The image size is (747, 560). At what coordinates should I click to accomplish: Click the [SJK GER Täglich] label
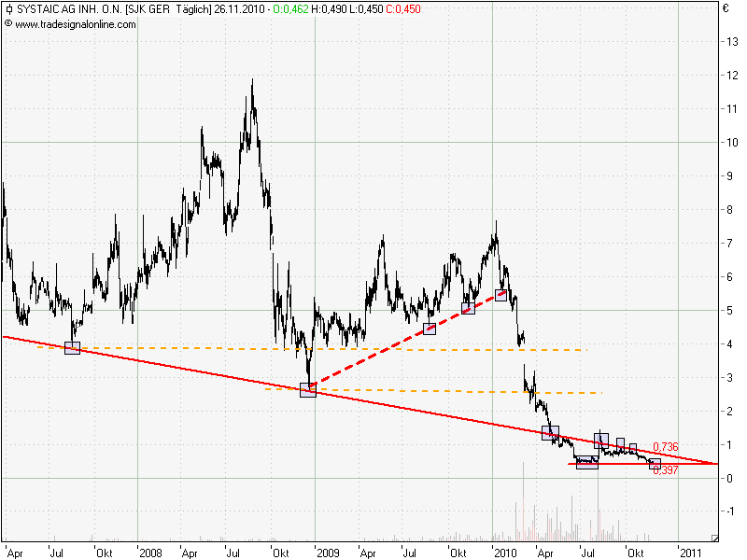168,9
